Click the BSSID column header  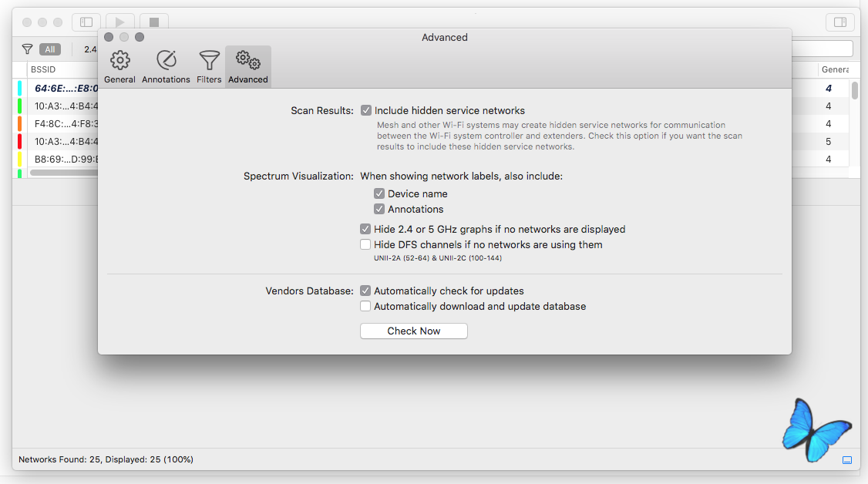click(x=43, y=69)
